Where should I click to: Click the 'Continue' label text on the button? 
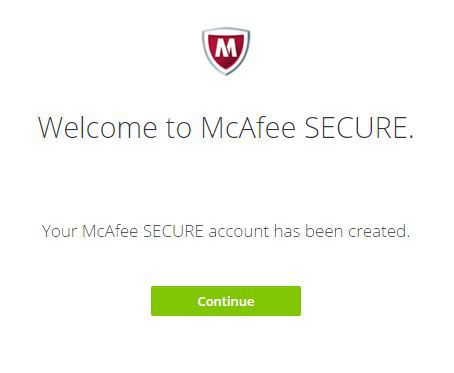click(x=226, y=301)
